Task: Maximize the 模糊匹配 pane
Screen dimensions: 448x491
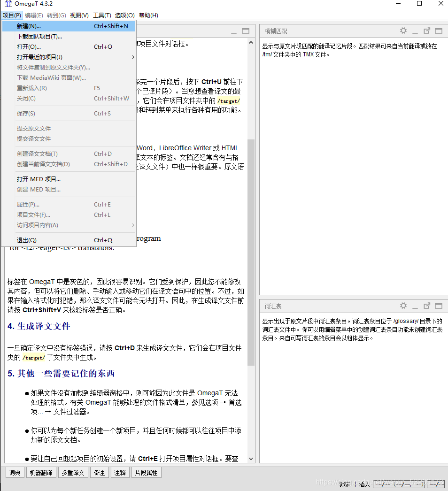Action: [x=439, y=31]
